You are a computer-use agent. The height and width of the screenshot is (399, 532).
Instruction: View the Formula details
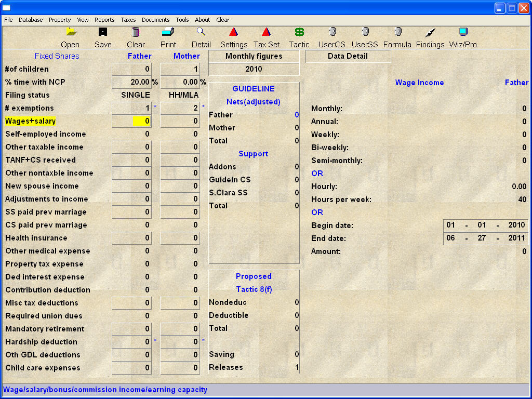[397, 37]
